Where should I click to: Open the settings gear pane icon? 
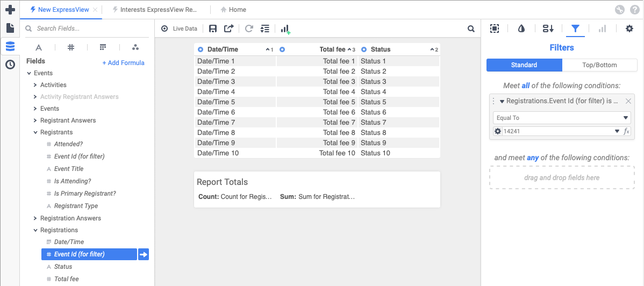(x=629, y=29)
